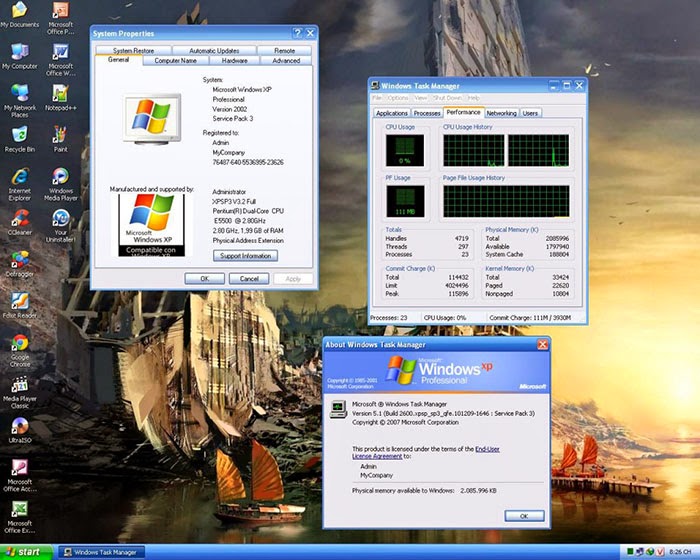
Task: Open the Notepad++ desktop shortcut
Action: point(60,93)
